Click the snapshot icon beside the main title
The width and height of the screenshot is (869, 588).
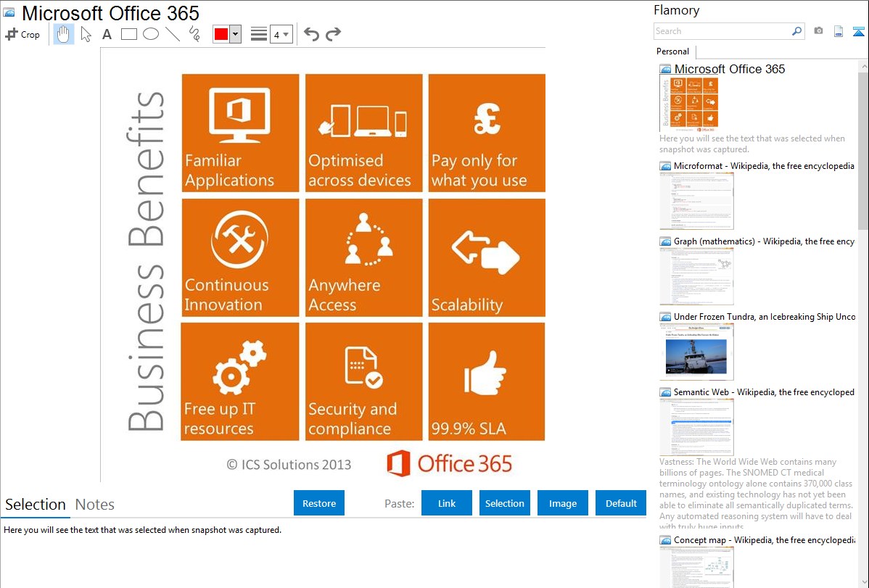pyautogui.click(x=9, y=12)
